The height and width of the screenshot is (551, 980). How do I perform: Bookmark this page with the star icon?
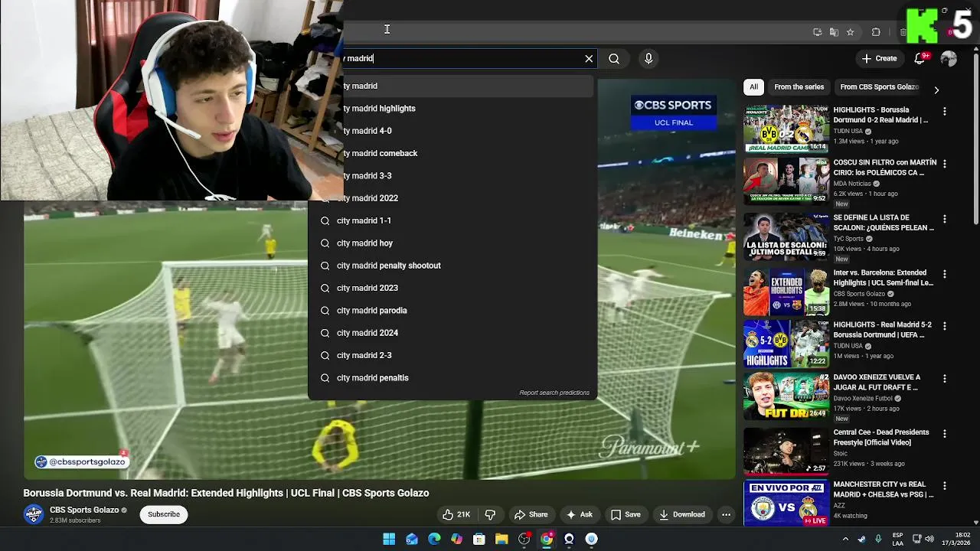[x=850, y=32]
